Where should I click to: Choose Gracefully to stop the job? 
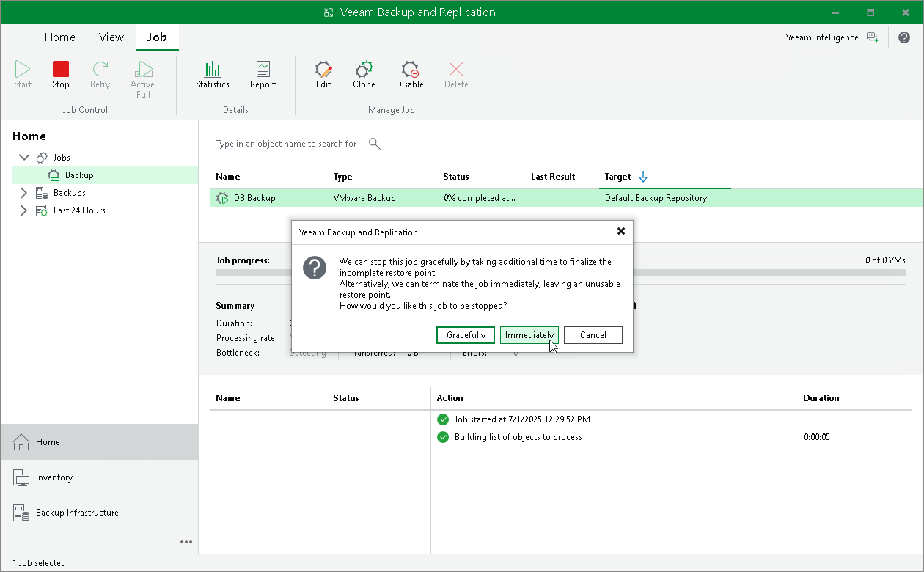(466, 335)
